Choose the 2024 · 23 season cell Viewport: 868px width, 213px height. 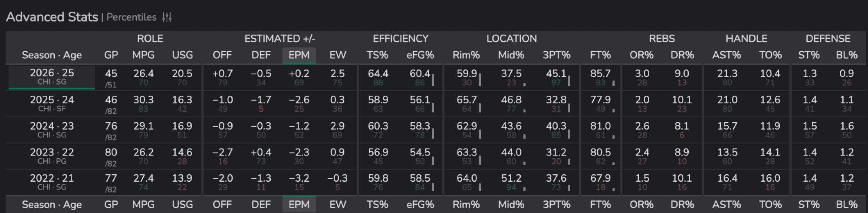click(52, 130)
